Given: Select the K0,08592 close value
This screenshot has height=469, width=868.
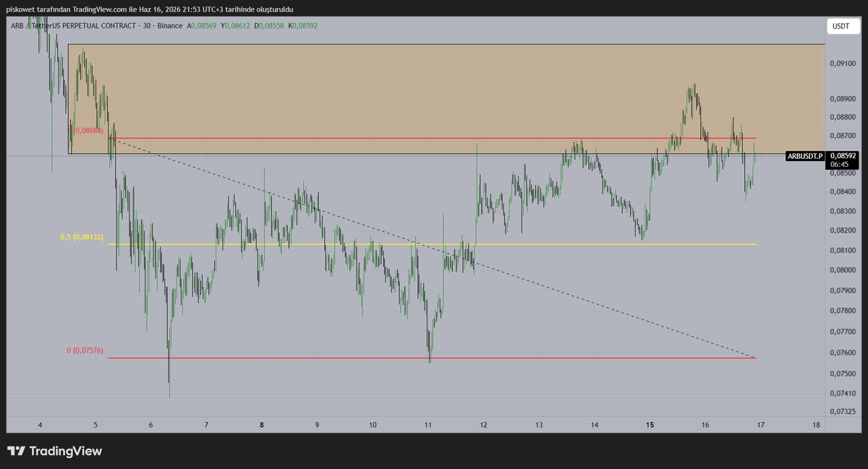Looking at the screenshot, I should click(x=303, y=26).
